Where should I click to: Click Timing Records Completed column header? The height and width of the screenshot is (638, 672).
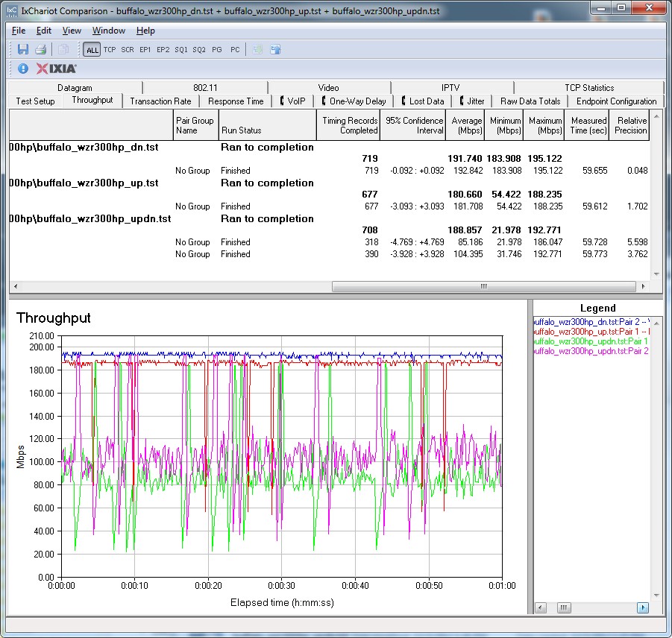click(348, 125)
